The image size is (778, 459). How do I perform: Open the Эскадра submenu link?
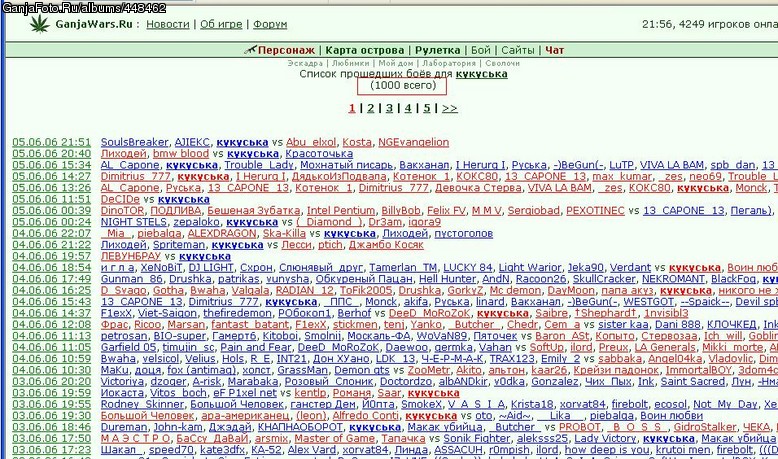tap(305, 64)
